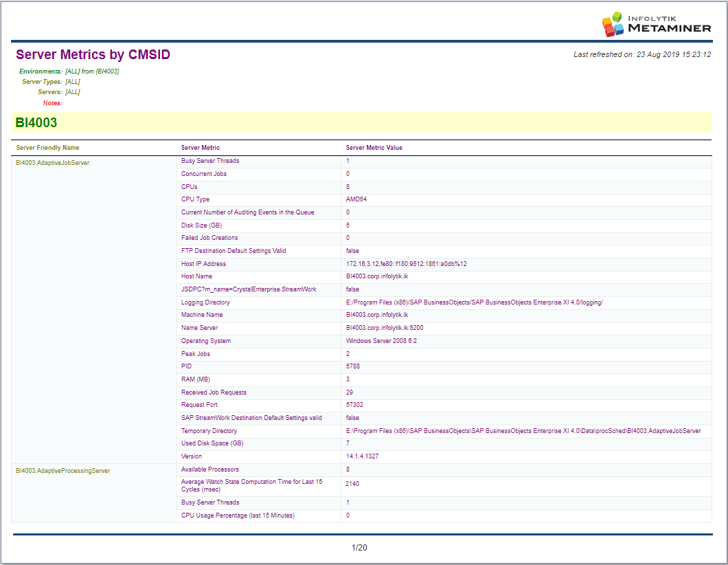Select the computation time value "2140"
The width and height of the screenshot is (728, 565).
tap(352, 484)
